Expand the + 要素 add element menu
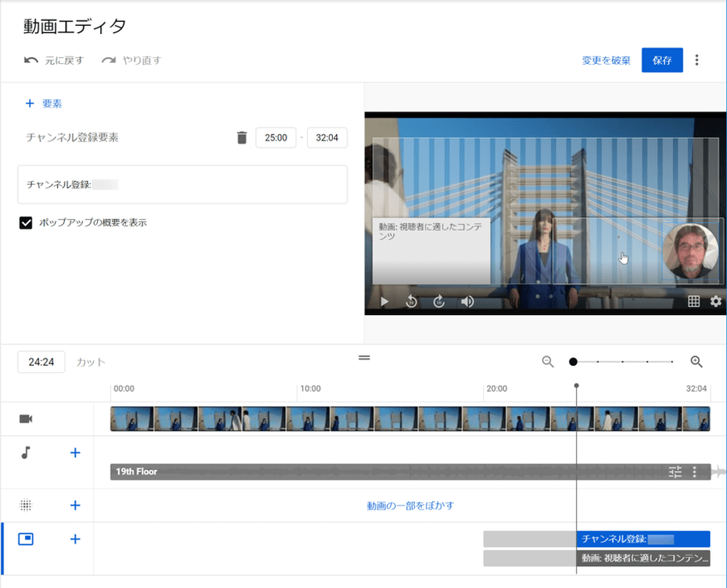Screen dimensions: 727x588 coord(44,103)
